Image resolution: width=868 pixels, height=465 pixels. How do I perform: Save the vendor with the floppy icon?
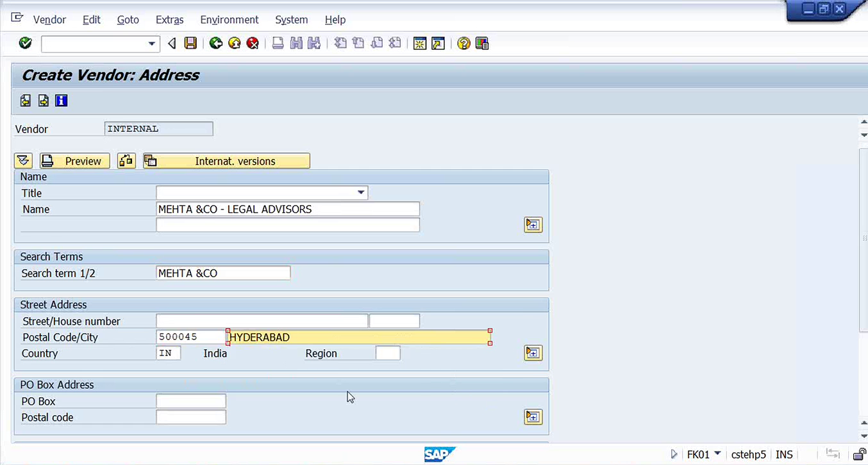(x=190, y=44)
